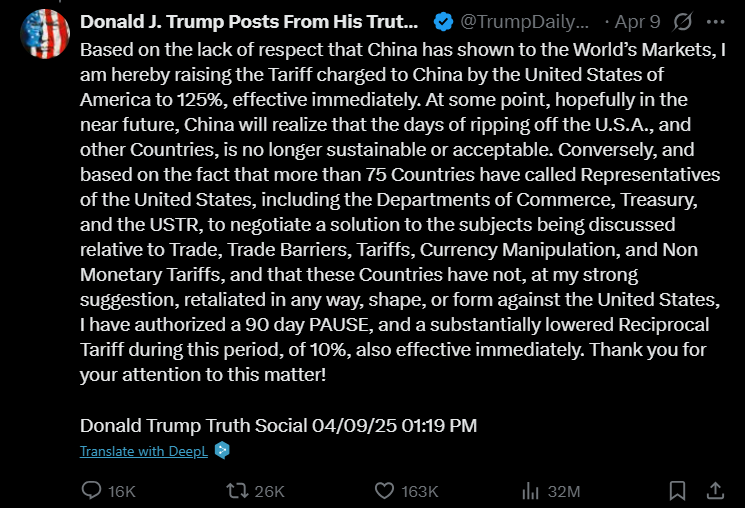Image resolution: width=745 pixels, height=508 pixels.
Task: Click the Truth Social 04/09/25 timestamp line
Action: click(278, 424)
